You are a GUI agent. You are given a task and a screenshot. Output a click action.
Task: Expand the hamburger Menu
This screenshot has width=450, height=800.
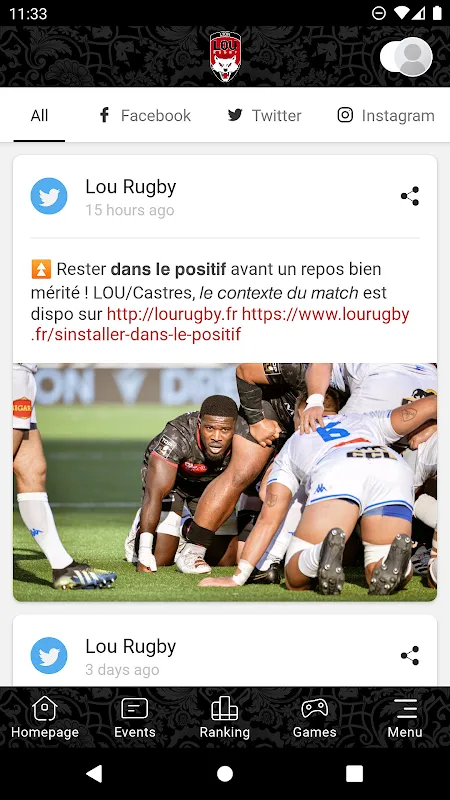tap(405, 717)
